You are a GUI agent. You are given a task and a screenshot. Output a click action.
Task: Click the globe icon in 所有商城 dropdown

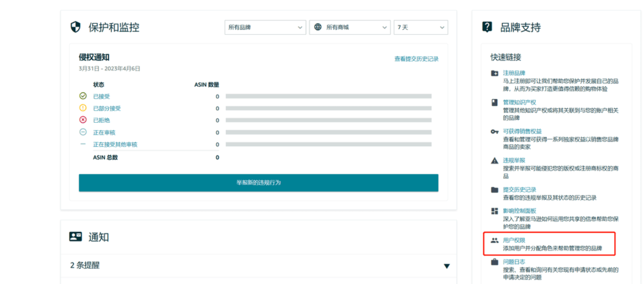(318, 27)
